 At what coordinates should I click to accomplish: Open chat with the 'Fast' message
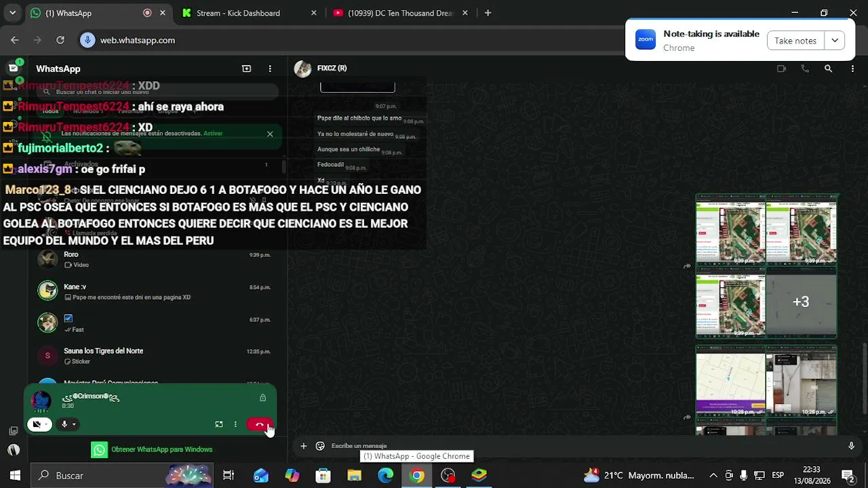click(x=156, y=323)
